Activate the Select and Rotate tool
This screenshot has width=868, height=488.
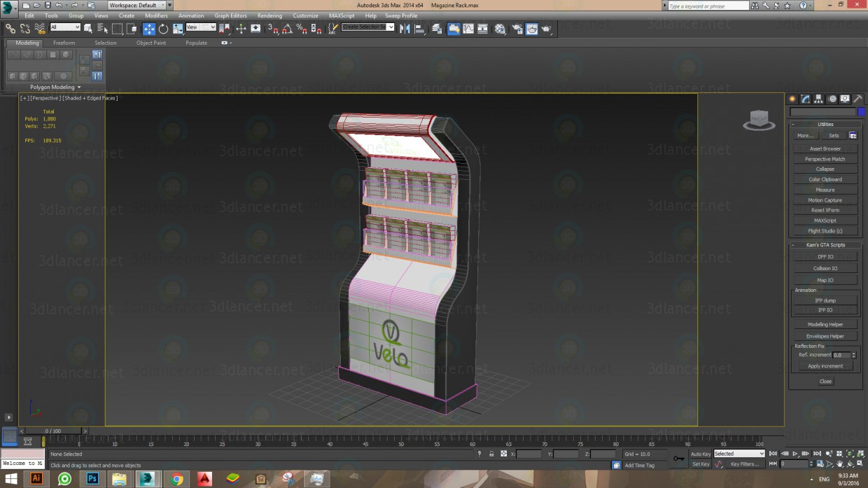[164, 29]
